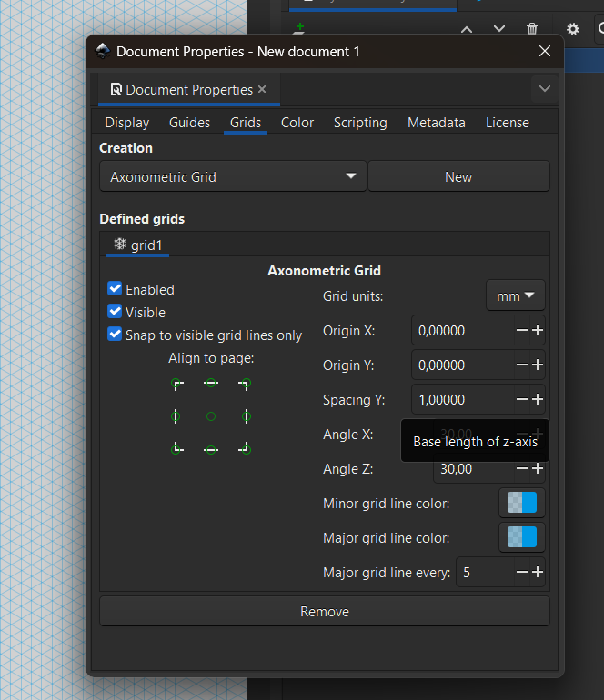Click the Origin X value field
Image resolution: width=604 pixels, height=700 pixels.
click(463, 330)
